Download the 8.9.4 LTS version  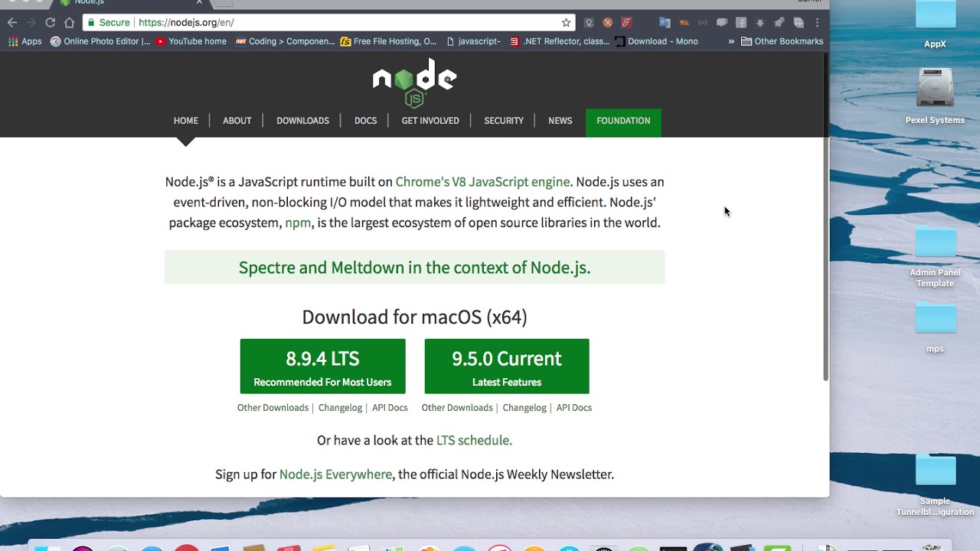tap(322, 367)
